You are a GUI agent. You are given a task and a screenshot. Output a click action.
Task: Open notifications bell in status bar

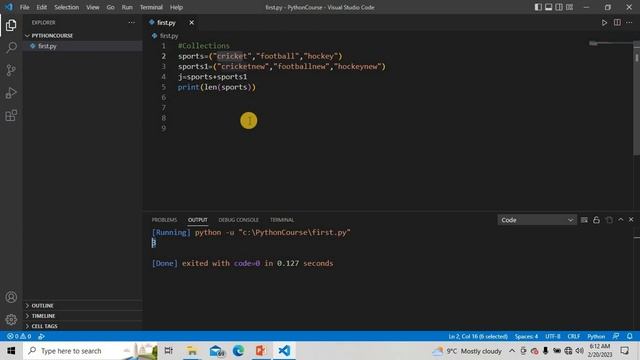tap(630, 336)
